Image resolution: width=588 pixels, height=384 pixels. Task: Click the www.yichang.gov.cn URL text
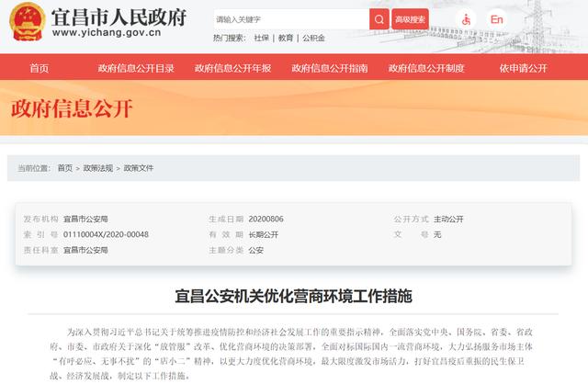pyautogui.click(x=107, y=33)
